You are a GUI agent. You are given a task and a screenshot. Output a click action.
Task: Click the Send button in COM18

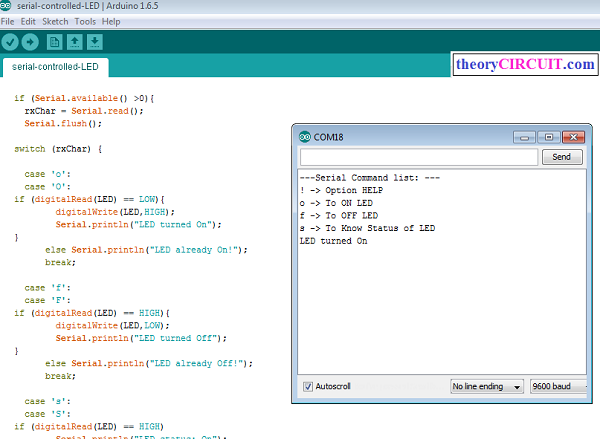pos(562,157)
